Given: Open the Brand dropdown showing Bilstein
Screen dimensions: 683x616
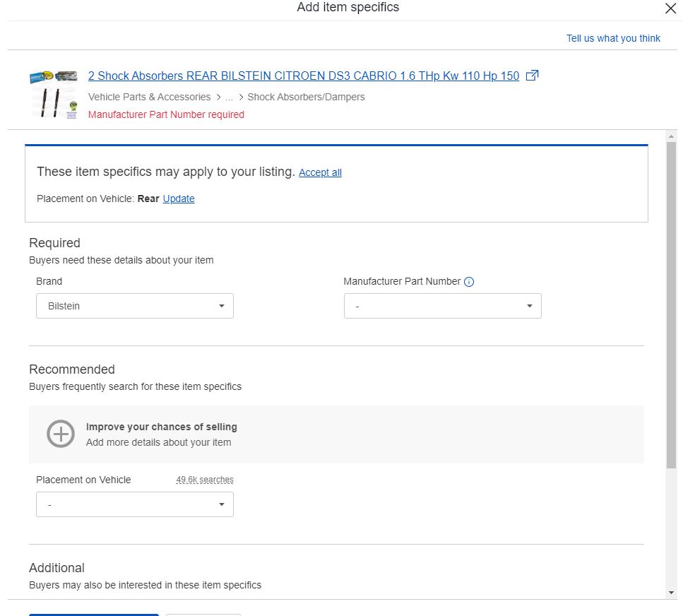Looking at the screenshot, I should 135,306.
